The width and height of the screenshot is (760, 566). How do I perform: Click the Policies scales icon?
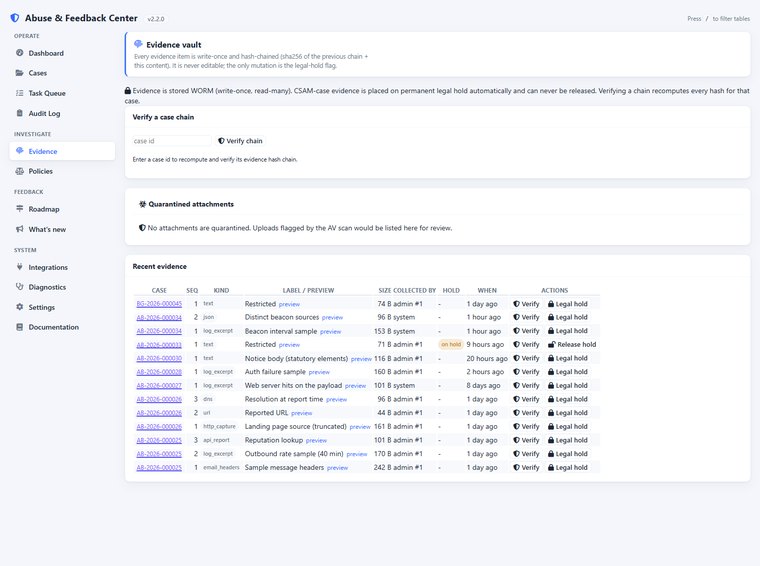(19, 171)
